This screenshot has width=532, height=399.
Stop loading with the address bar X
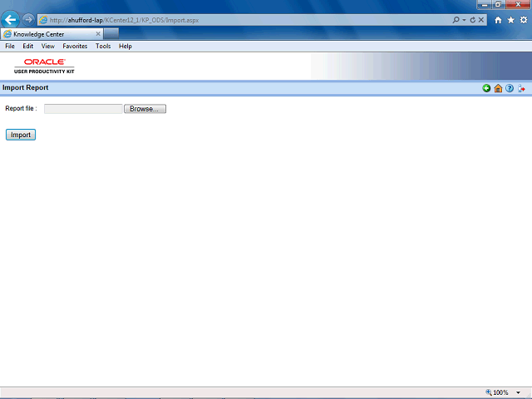coord(480,20)
